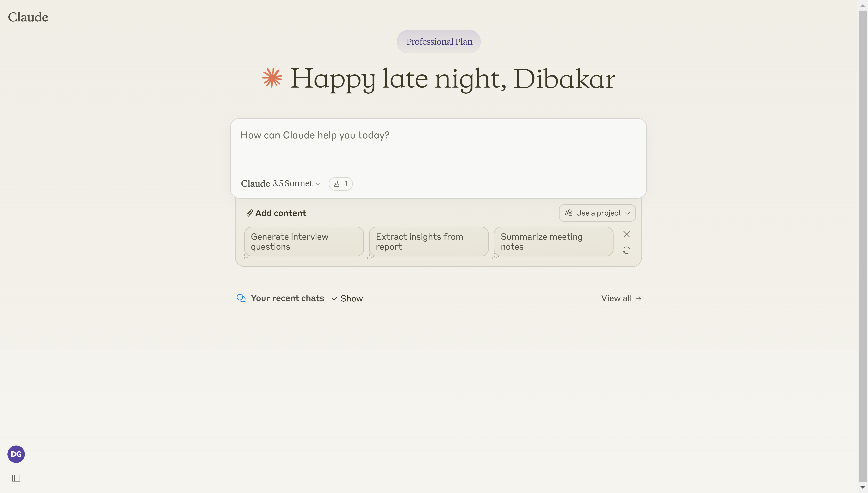Click the flask feature preview badge

pos(340,184)
